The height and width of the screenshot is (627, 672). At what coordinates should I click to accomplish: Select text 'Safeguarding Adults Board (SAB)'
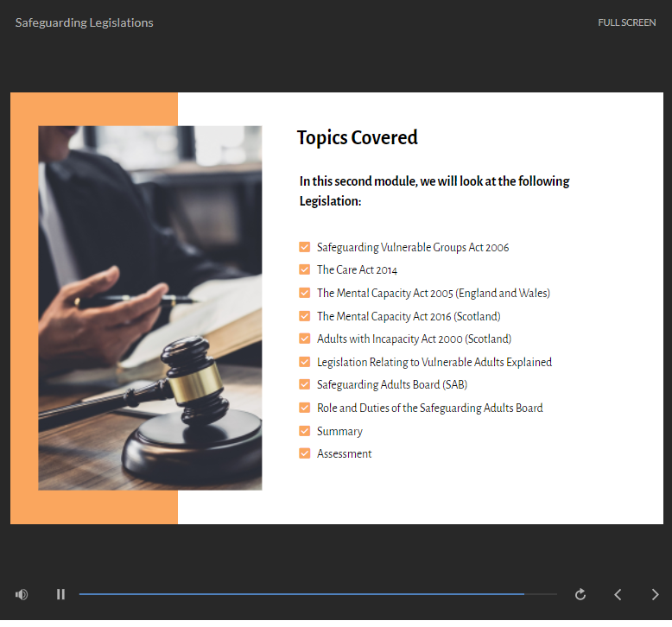pyautogui.click(x=392, y=385)
